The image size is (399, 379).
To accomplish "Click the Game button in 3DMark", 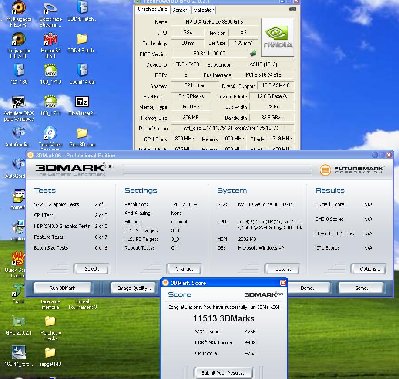I will tap(361, 288).
